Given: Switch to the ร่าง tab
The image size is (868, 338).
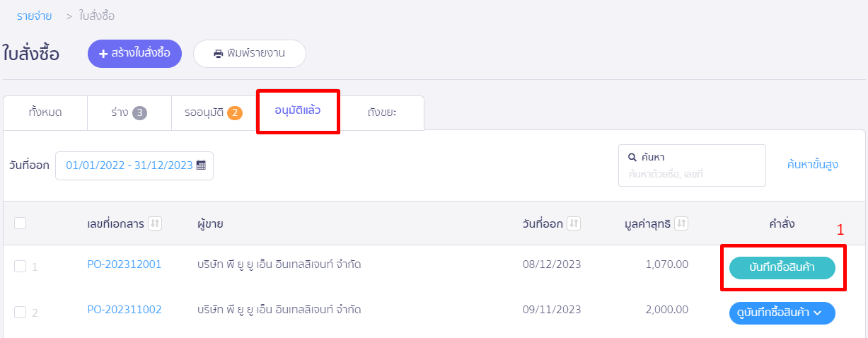Looking at the screenshot, I should pyautogui.click(x=129, y=112).
